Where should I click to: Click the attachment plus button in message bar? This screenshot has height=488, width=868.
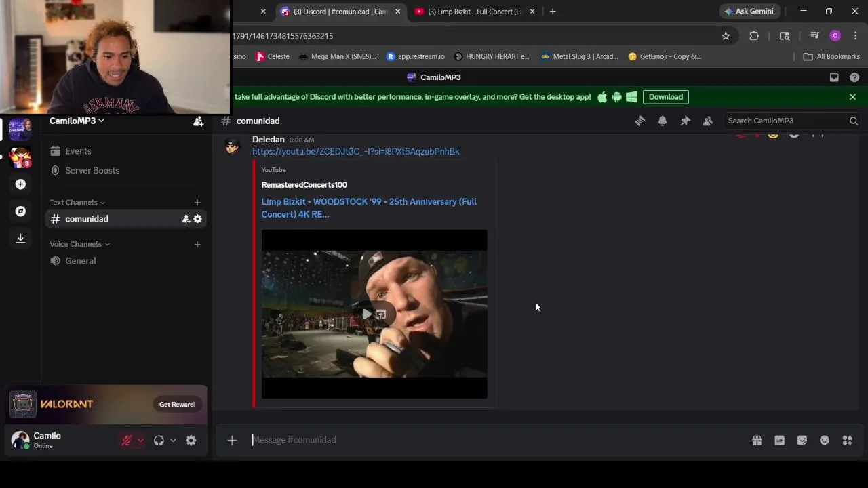232,441
